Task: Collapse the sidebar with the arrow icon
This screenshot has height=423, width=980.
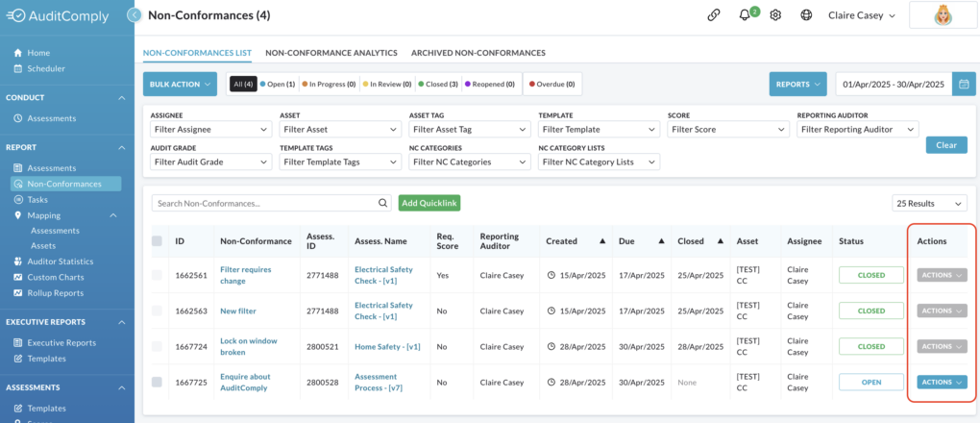Action: (134, 15)
